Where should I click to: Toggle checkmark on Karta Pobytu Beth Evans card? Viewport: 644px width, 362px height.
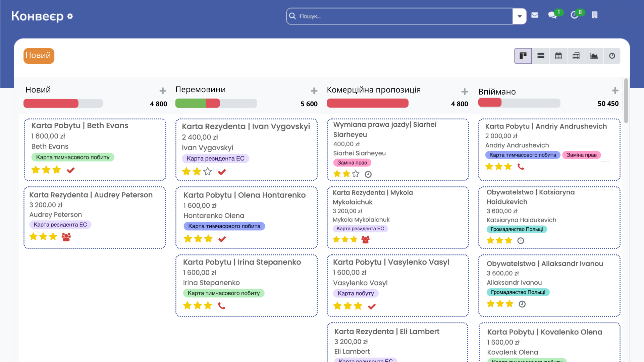tap(70, 170)
